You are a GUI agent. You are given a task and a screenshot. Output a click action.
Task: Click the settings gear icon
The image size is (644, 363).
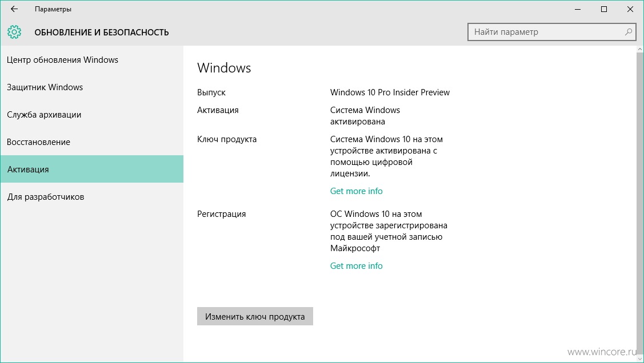click(14, 32)
